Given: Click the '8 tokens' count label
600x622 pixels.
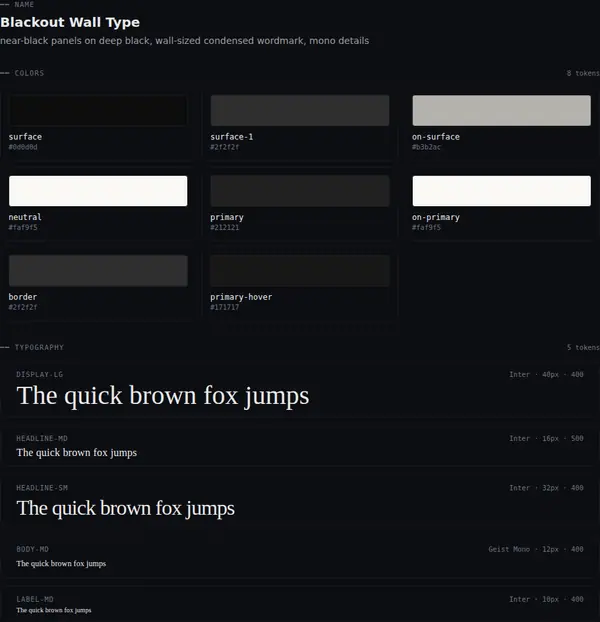Looking at the screenshot, I should click(583, 73).
